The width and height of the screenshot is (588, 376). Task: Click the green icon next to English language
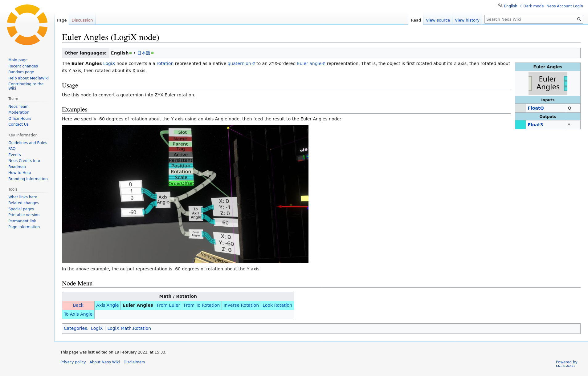(x=131, y=53)
